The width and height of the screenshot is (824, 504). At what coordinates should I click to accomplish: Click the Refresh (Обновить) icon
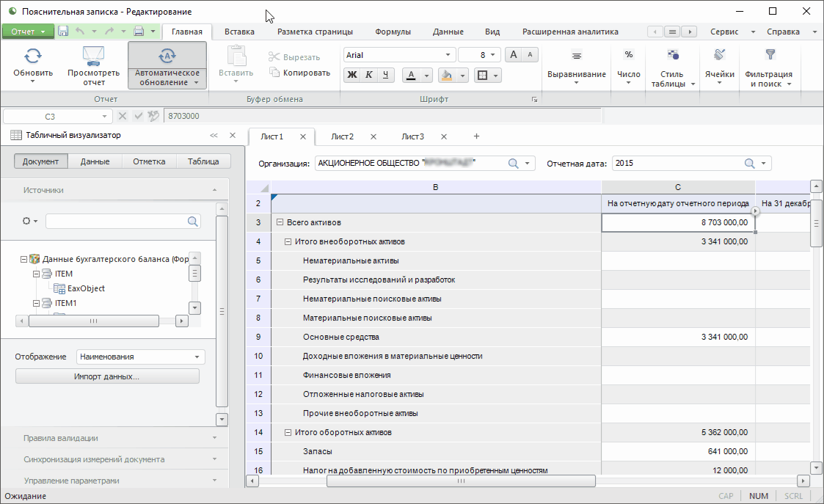(33, 56)
